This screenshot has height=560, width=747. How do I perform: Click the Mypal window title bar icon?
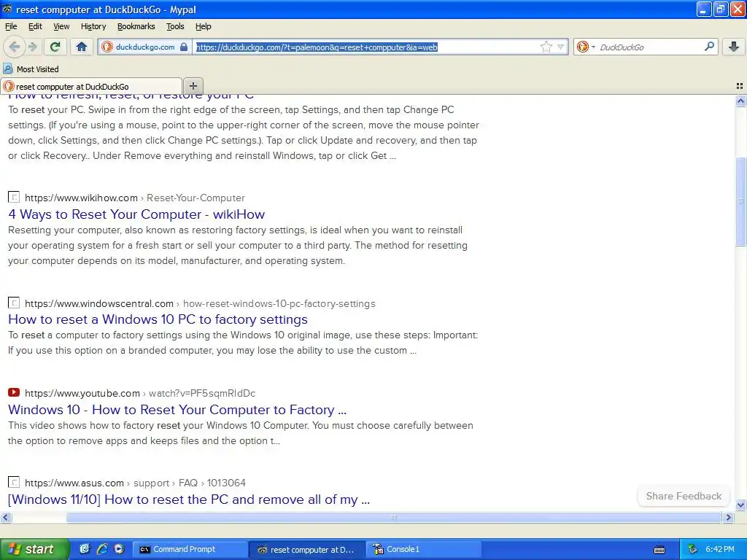tap(7, 9)
